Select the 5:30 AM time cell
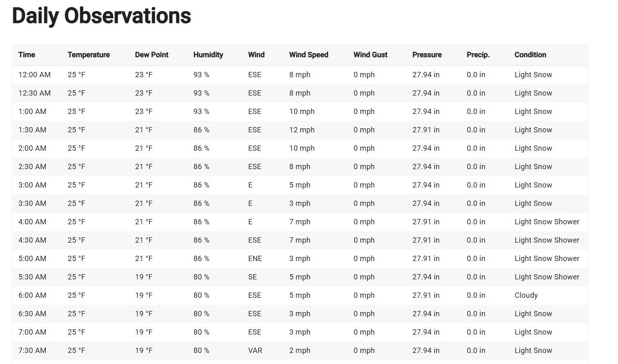Image resolution: width=618 pixels, height=364 pixels. (32, 277)
